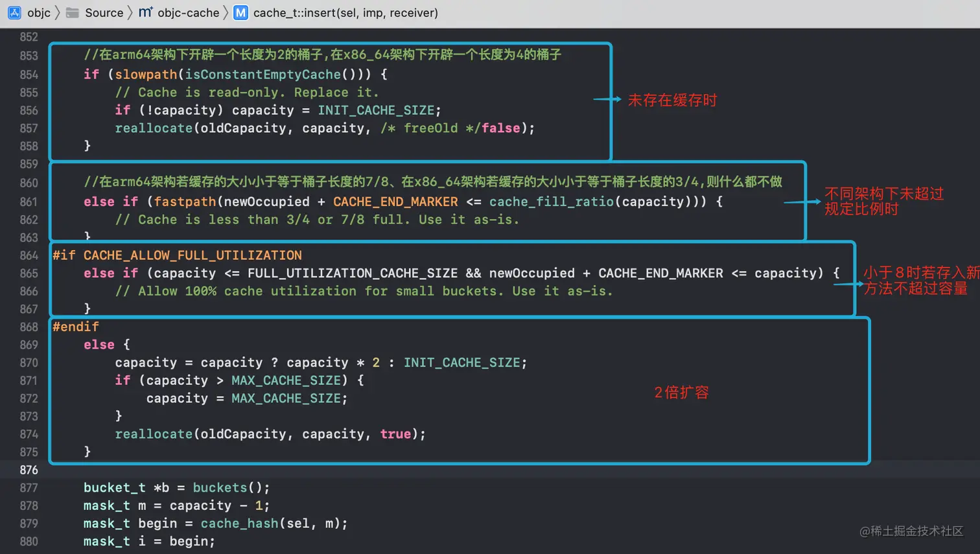Click INIT_CACHE_SIZE on line 870
The width and height of the screenshot is (980, 554).
point(462,363)
